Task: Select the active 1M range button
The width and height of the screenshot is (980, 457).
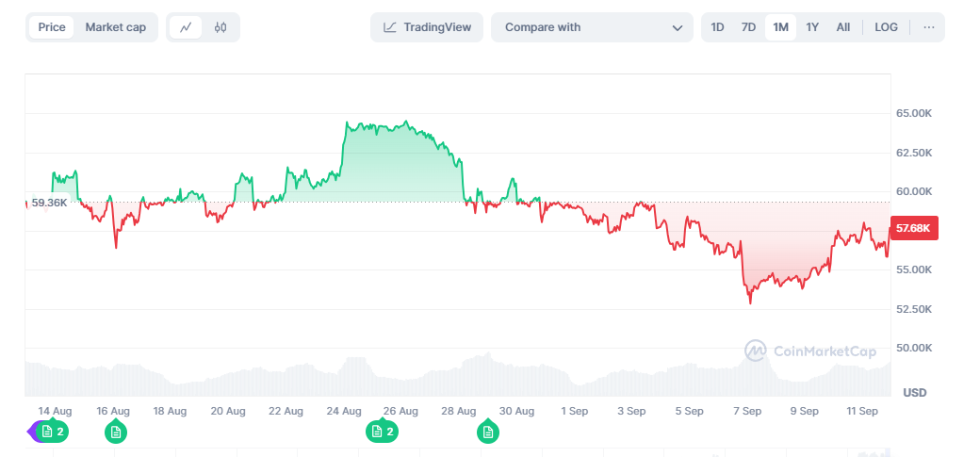Action: (780, 27)
